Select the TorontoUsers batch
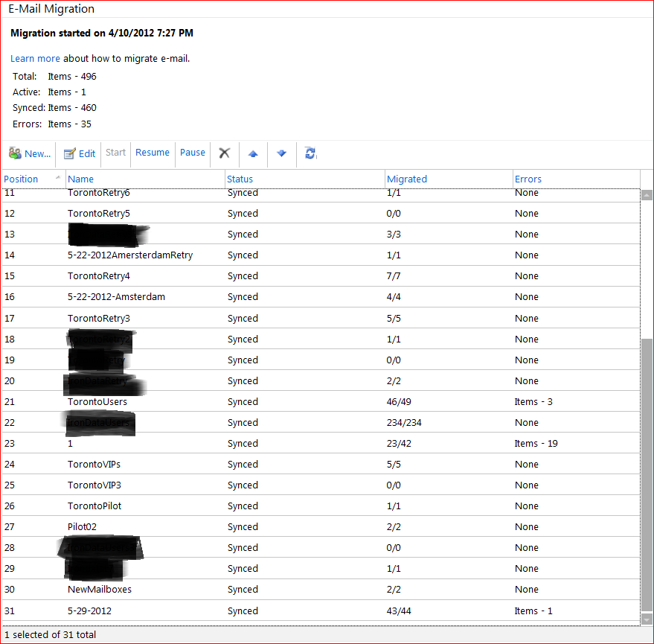 pyautogui.click(x=97, y=402)
